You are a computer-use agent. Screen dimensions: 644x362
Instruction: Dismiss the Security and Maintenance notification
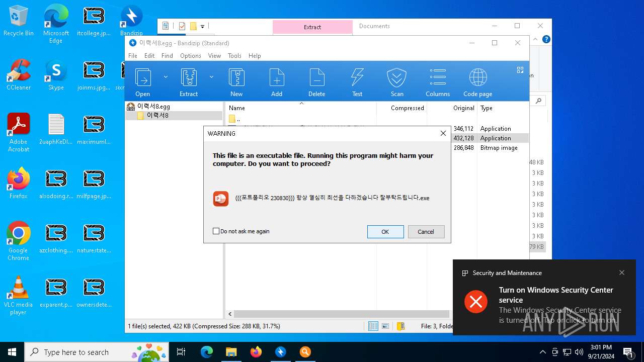pyautogui.click(x=622, y=273)
